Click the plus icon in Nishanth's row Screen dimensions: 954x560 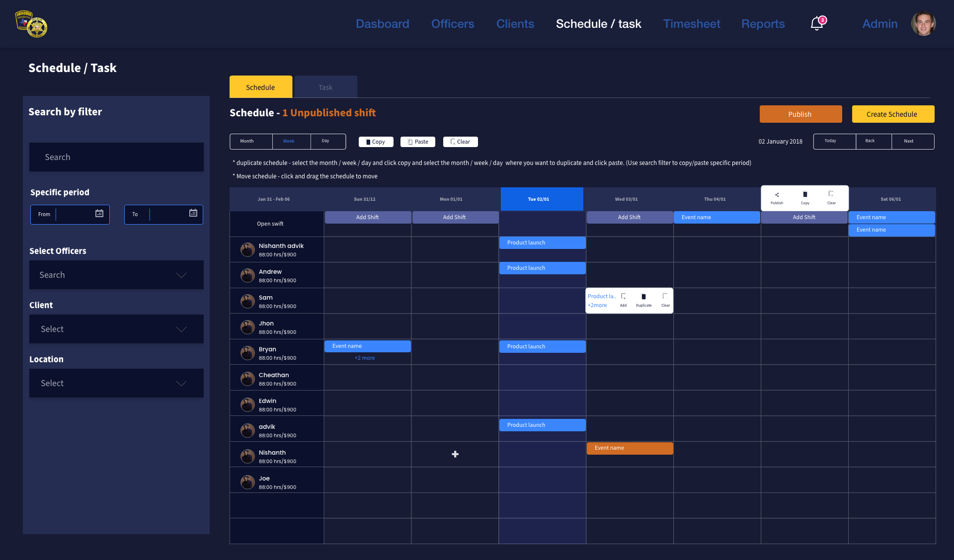tap(455, 454)
